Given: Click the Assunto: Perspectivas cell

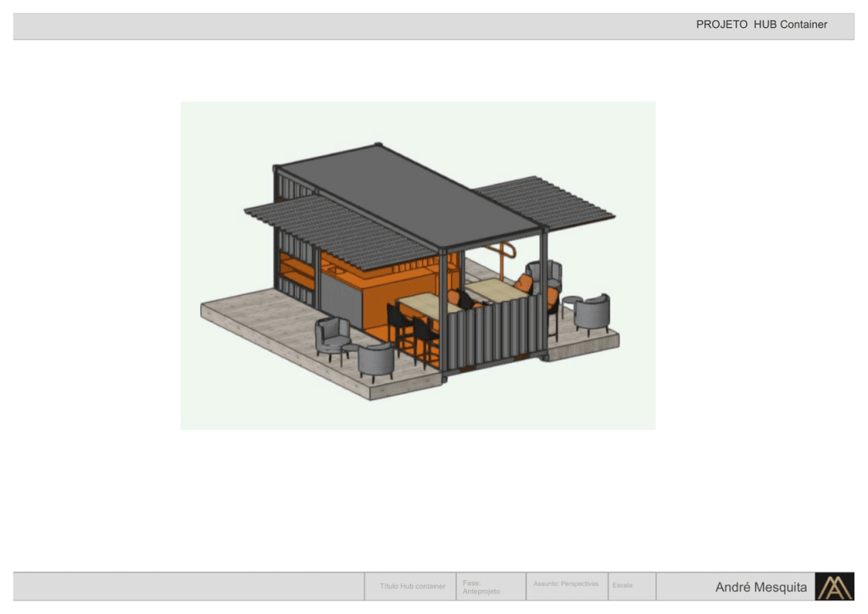Looking at the screenshot, I should click(567, 586).
